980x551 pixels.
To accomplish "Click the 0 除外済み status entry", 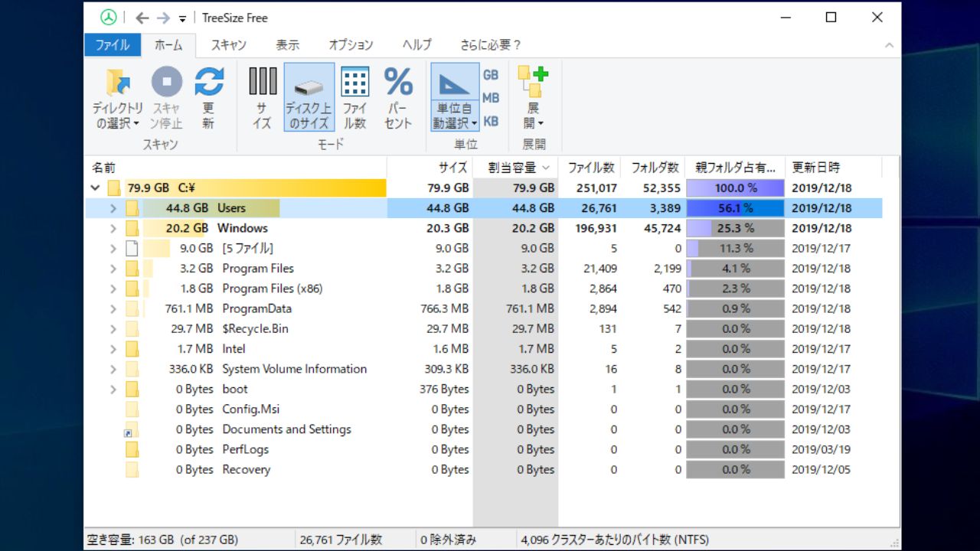I will 448,540.
